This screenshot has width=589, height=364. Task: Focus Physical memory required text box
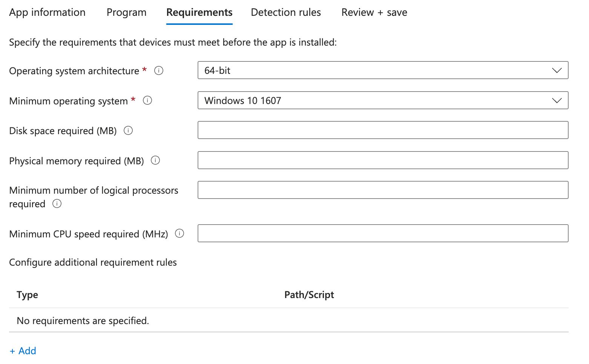tap(382, 161)
